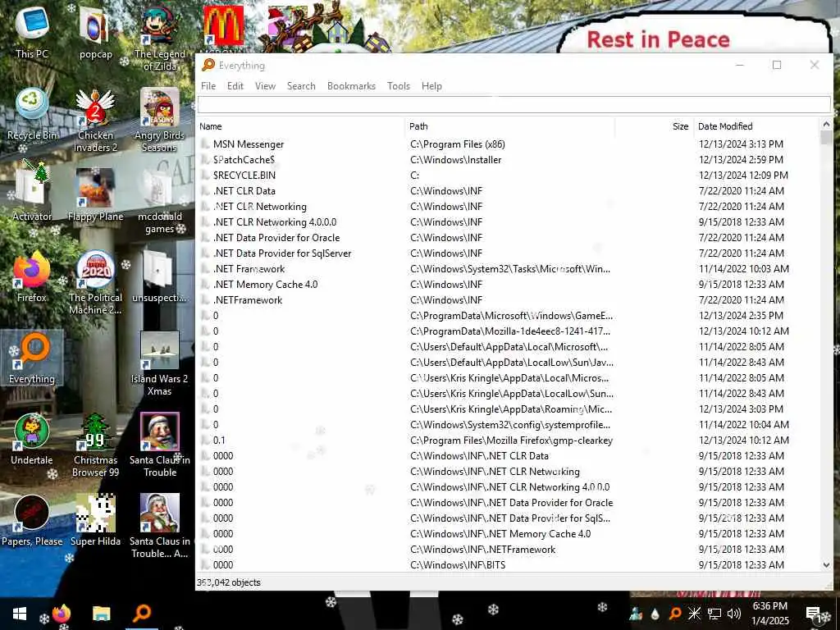This screenshot has width=840, height=630.
Task: Sort results by Size column header
Action: point(655,126)
